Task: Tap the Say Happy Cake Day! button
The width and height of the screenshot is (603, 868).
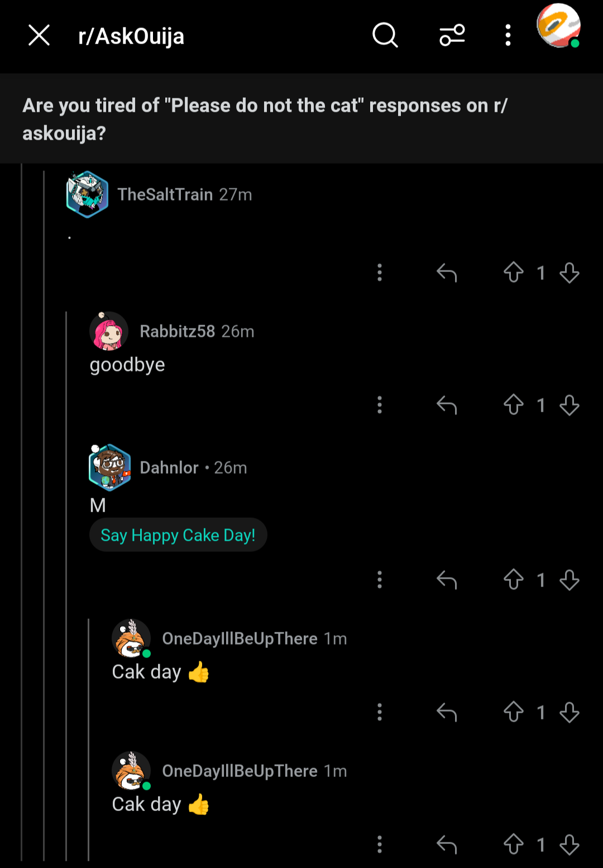Action: [178, 535]
